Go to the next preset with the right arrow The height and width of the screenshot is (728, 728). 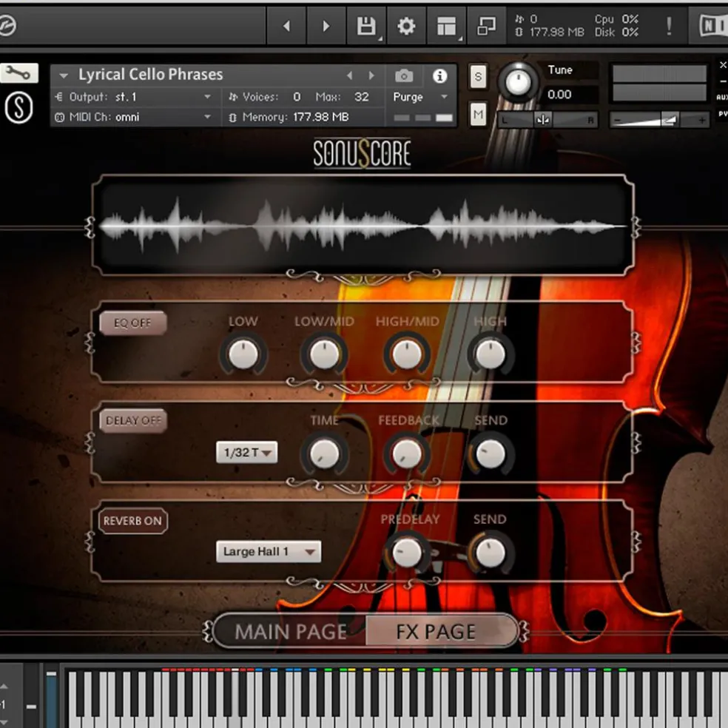pos(326,26)
